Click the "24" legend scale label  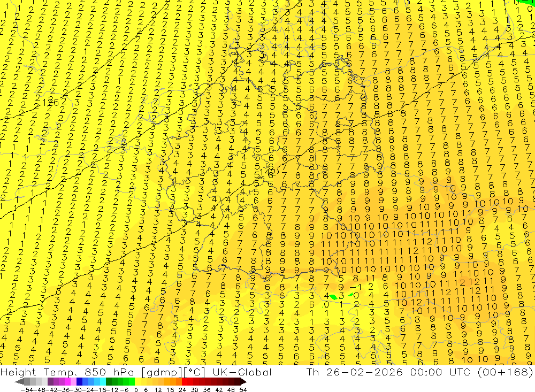182,390
